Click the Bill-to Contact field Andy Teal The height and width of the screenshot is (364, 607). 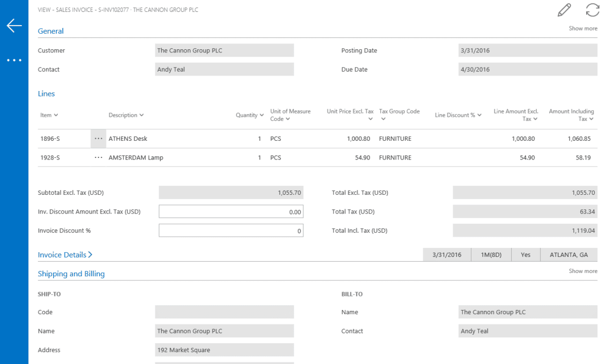click(x=528, y=331)
